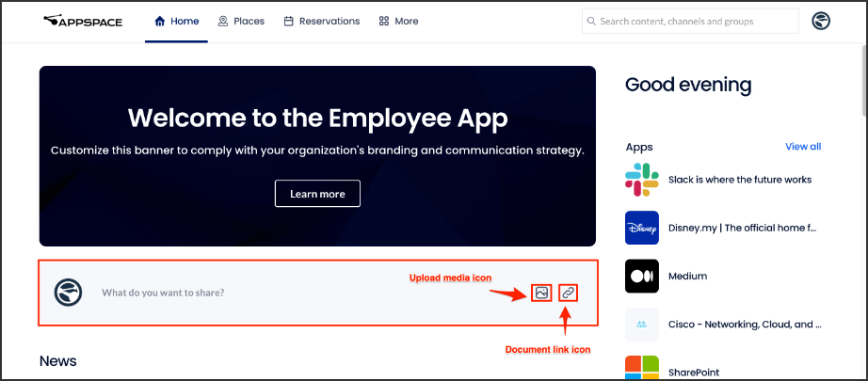Go to the Home tab
Image resolution: width=868 pixels, height=381 pixels.
point(177,21)
